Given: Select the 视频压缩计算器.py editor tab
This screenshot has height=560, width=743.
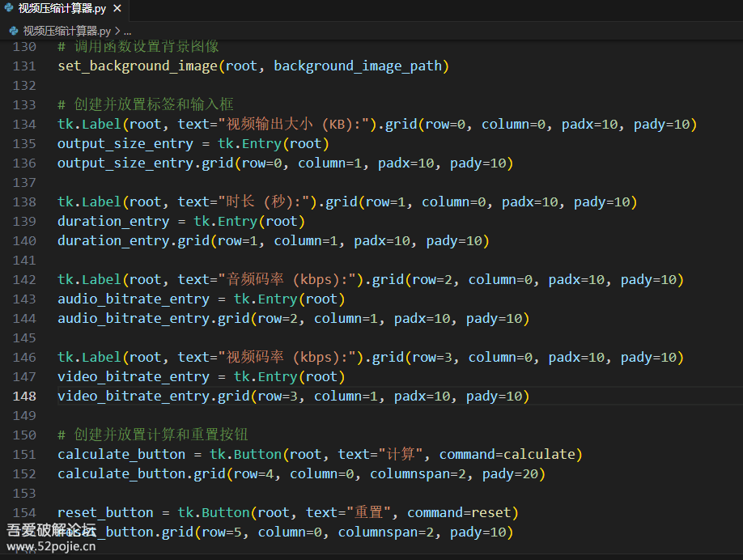Looking at the screenshot, I should tap(64, 9).
